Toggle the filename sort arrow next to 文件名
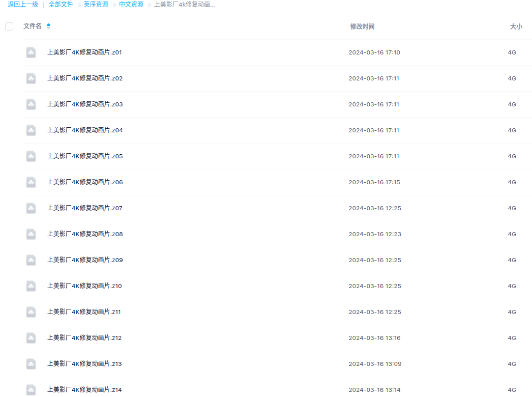Screen dimensions: 532x397 point(48,26)
